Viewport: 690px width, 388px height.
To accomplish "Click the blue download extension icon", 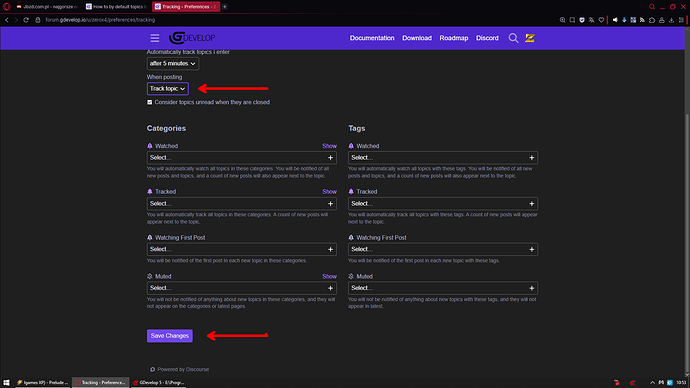I will click(624, 20).
